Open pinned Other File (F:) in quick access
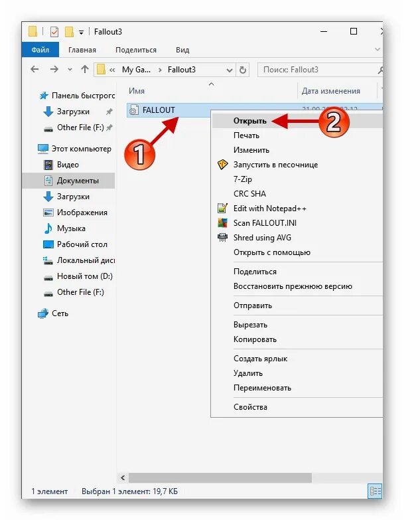 tap(80, 128)
